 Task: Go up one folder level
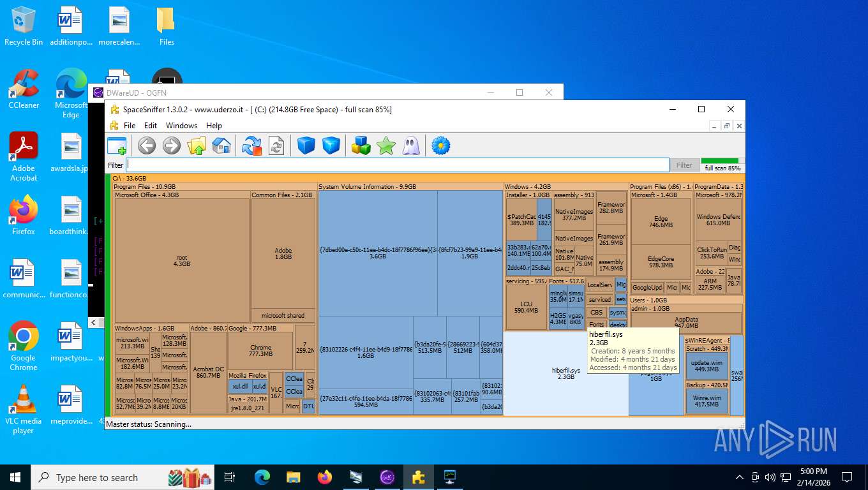197,146
